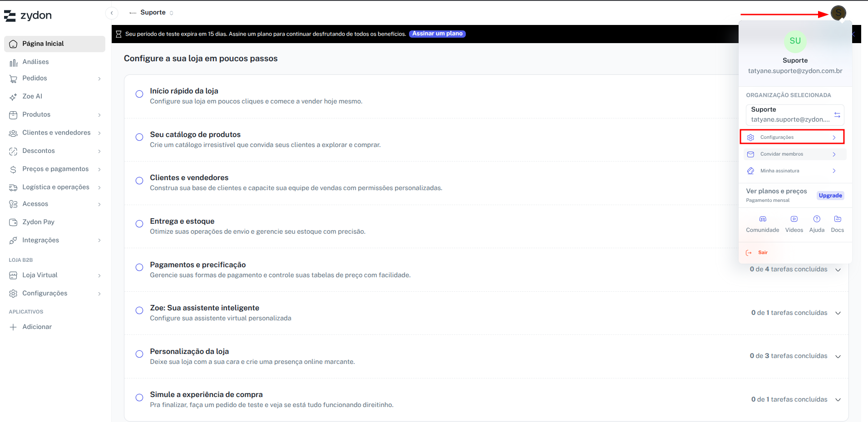This screenshot has height=422, width=868.
Task: Click the Logística e operações truck icon
Action: pyautogui.click(x=13, y=187)
